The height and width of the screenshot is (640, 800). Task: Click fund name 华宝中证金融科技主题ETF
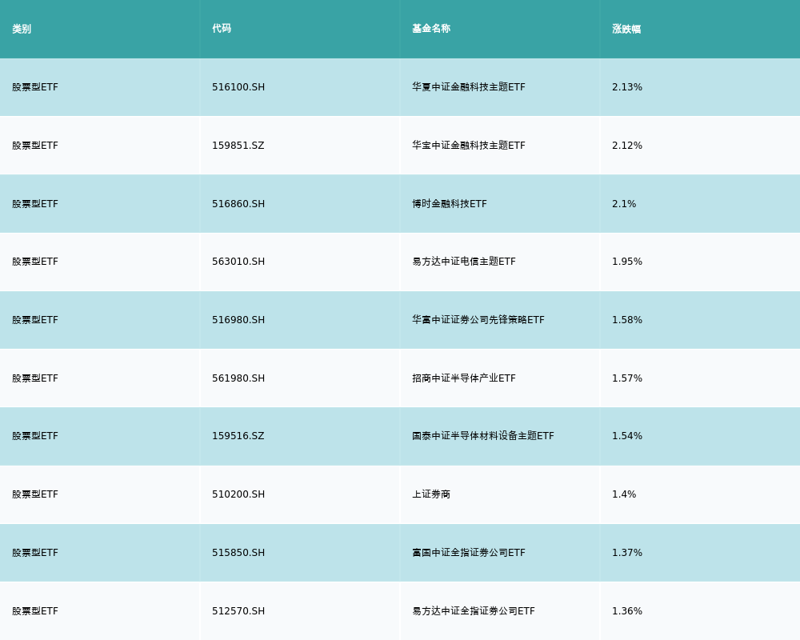(x=468, y=145)
